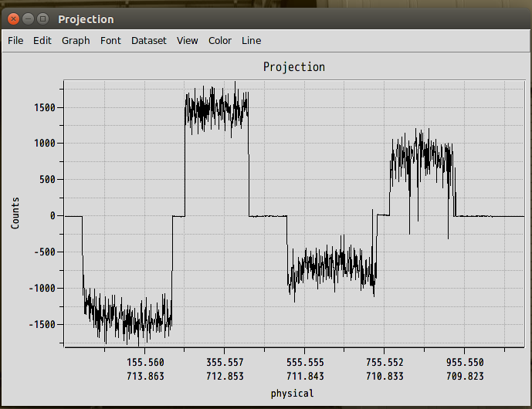Viewport: 532px width, 409px height.
Task: Click the 'Counts' y-axis label
Action: [15, 212]
